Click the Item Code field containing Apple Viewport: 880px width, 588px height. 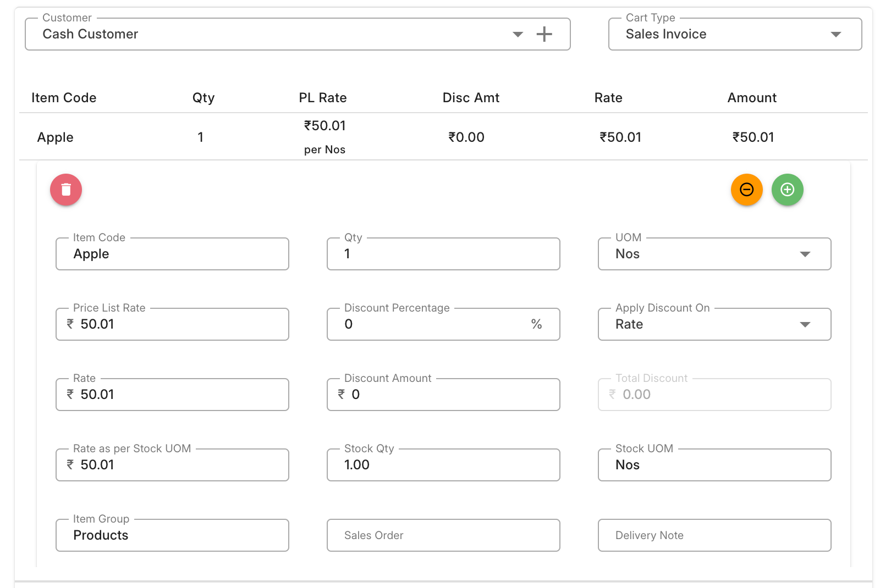point(172,254)
